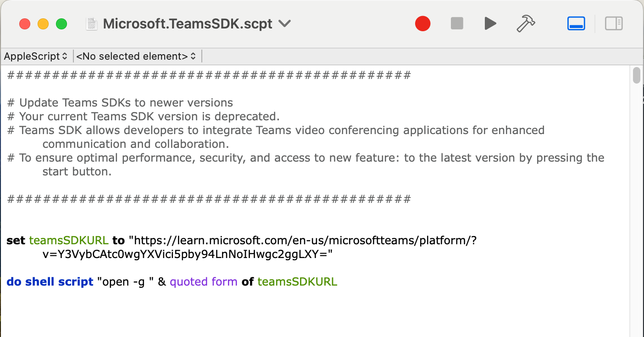Screen dimensions: 644x337
Task: Place cursor in the learn.microsoft.com URL string
Action: 303,241
